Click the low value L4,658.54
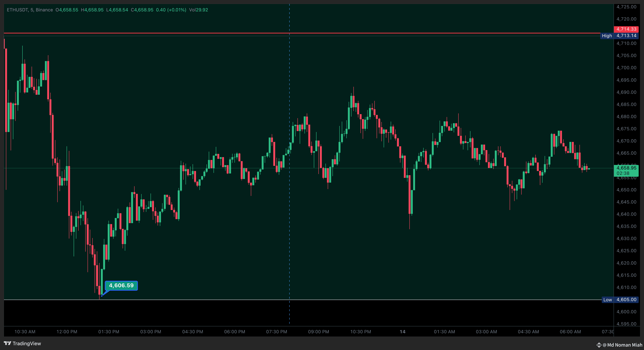 coord(117,10)
